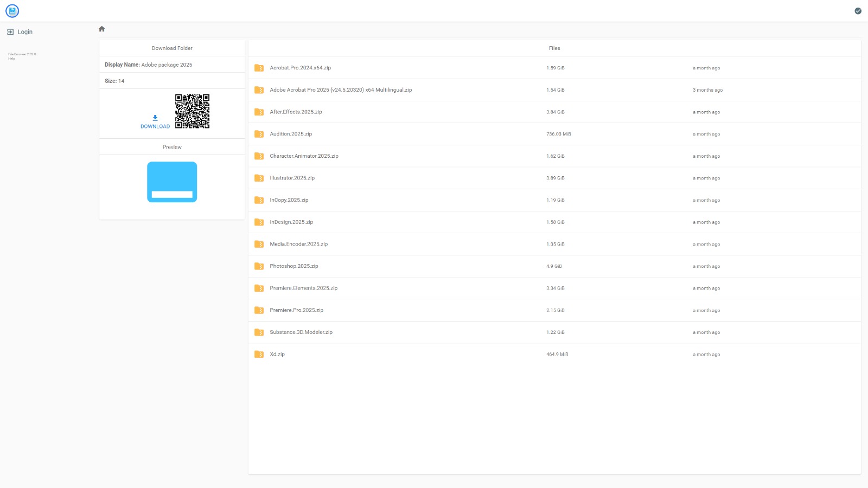The height and width of the screenshot is (488, 868).
Task: Click zip icon for Photoshop.2025.zip
Action: (259, 266)
